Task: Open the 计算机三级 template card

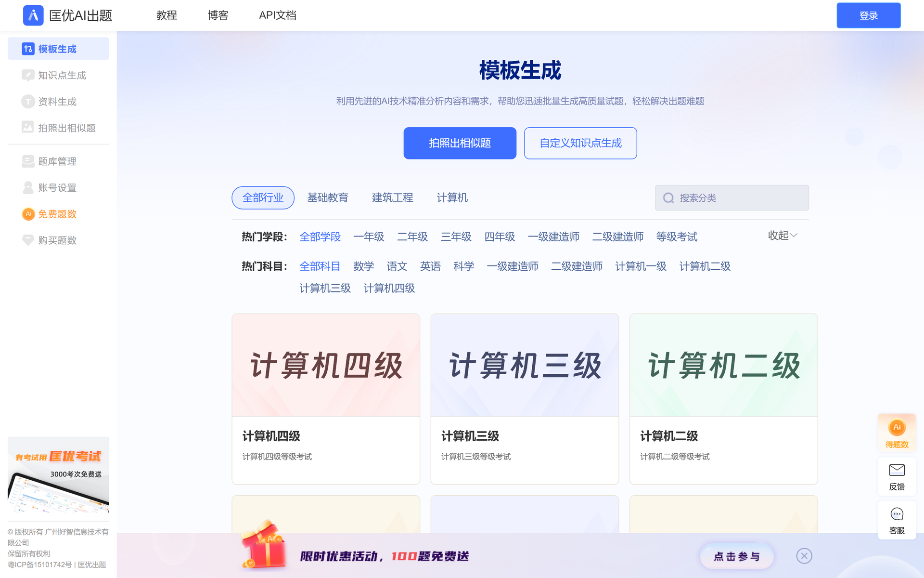Action: [525, 399]
